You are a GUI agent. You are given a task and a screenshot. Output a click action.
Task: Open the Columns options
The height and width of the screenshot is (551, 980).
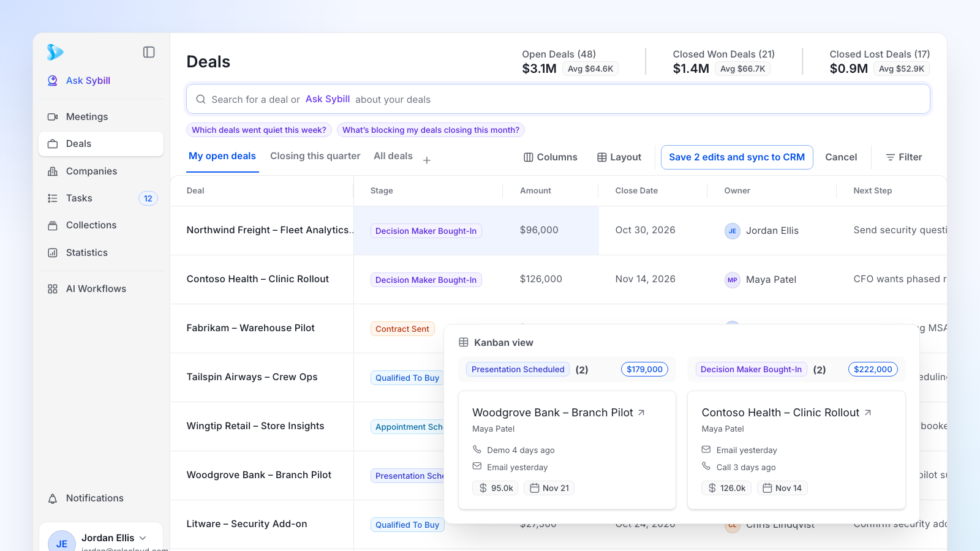click(x=551, y=157)
